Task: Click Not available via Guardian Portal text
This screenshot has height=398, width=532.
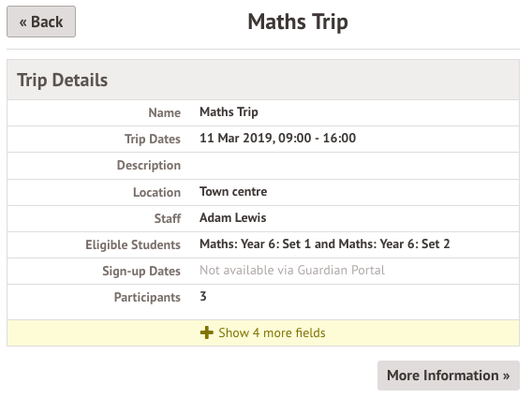Action: pos(292,271)
